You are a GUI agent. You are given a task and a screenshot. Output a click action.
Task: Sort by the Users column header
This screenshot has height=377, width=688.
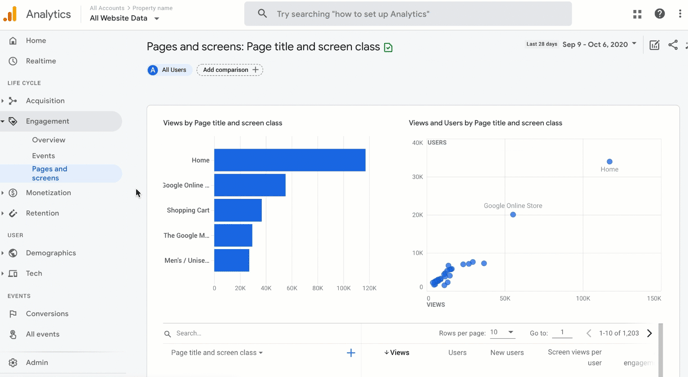(x=457, y=353)
